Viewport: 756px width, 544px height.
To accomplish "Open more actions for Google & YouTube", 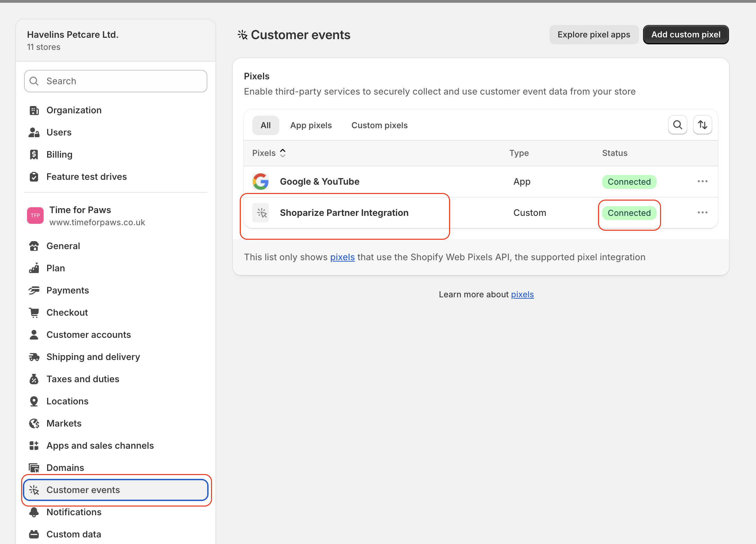I will [x=702, y=182].
